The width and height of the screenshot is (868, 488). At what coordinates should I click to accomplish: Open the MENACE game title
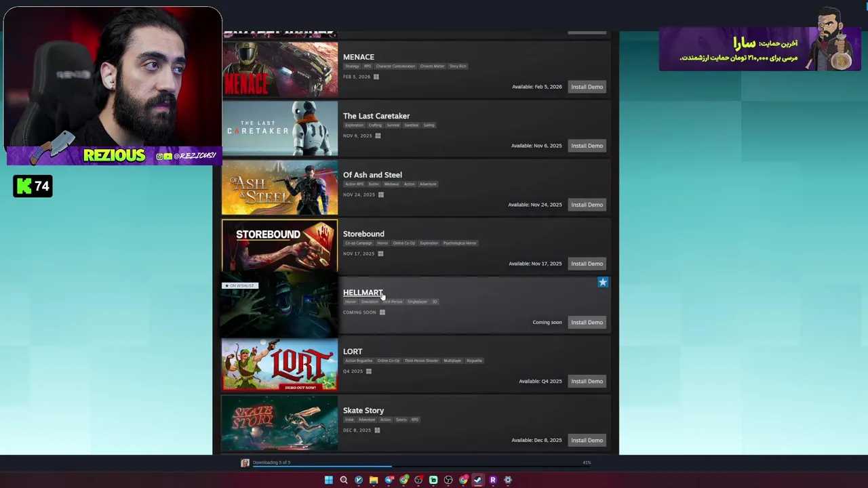coord(359,57)
